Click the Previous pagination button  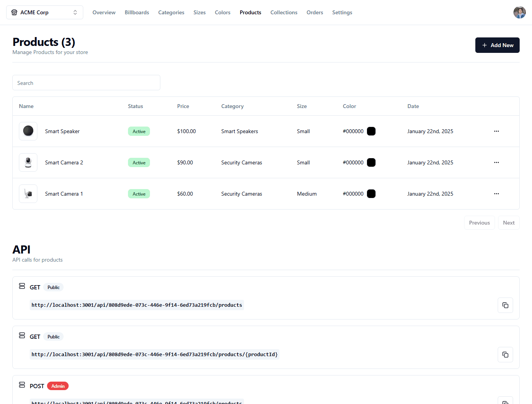[x=479, y=223]
